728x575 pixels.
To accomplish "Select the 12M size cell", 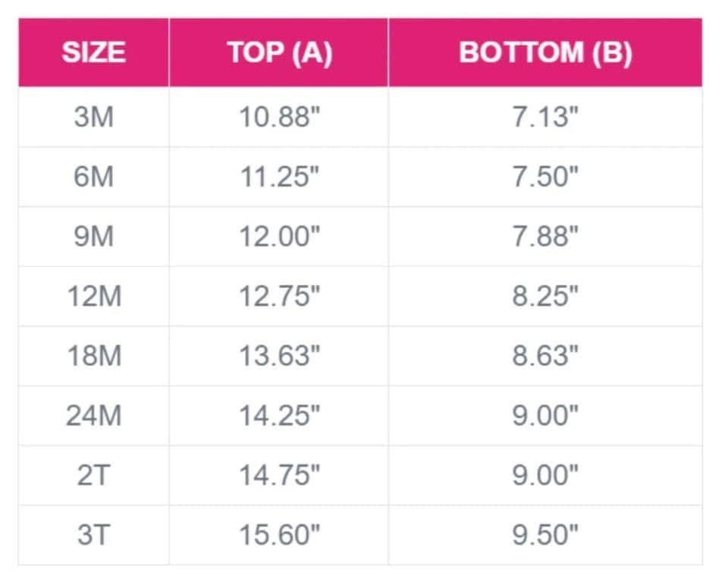I will 93,297.
